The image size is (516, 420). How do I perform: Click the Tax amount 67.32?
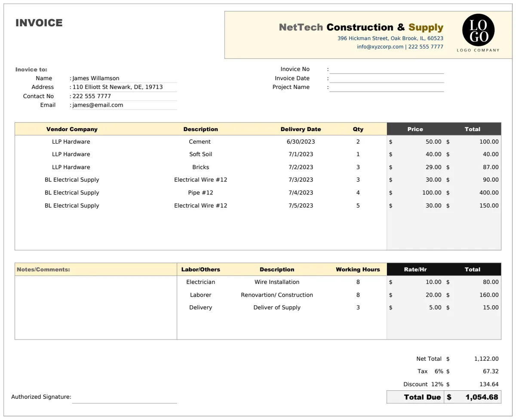[491, 371]
